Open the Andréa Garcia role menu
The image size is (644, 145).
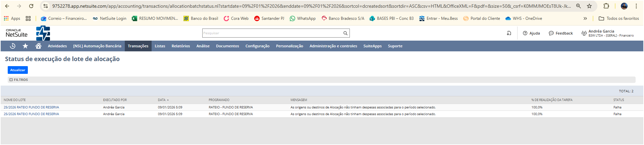tap(607, 33)
